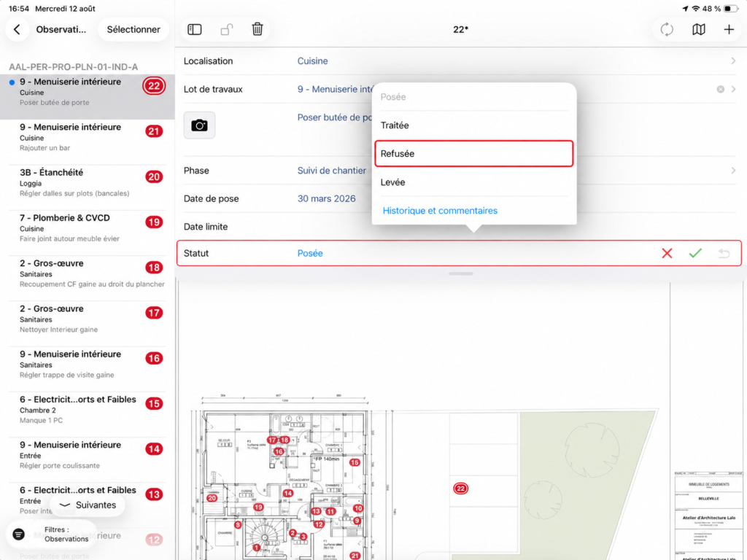Image resolution: width=747 pixels, height=560 pixels.
Task: Choose Refusée status in popup
Action: [473, 154]
